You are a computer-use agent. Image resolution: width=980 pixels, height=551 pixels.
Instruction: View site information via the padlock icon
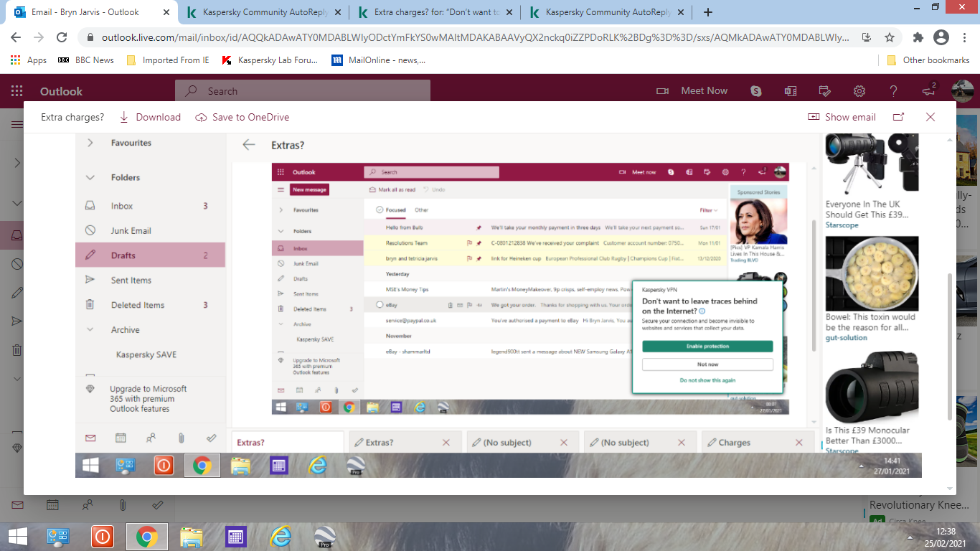[90, 37]
